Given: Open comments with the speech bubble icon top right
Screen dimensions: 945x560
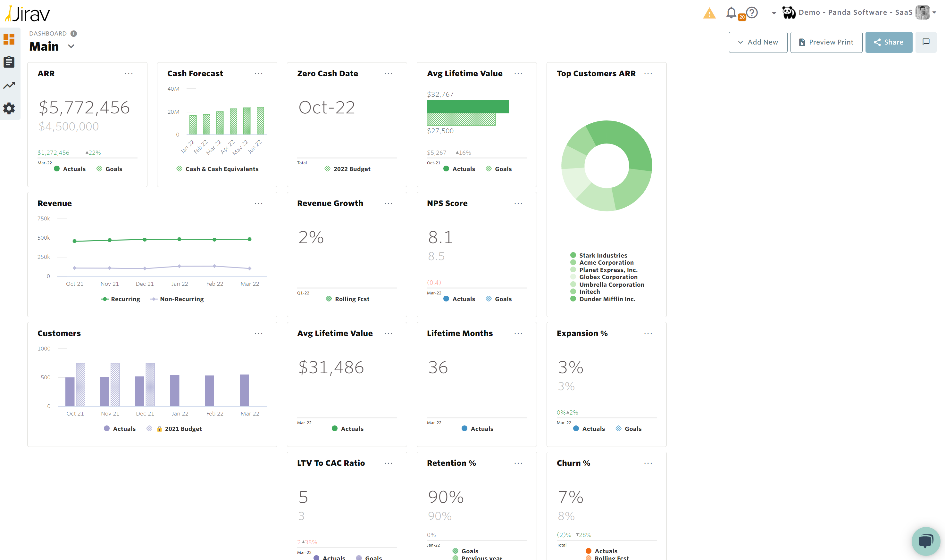Looking at the screenshot, I should pos(926,42).
